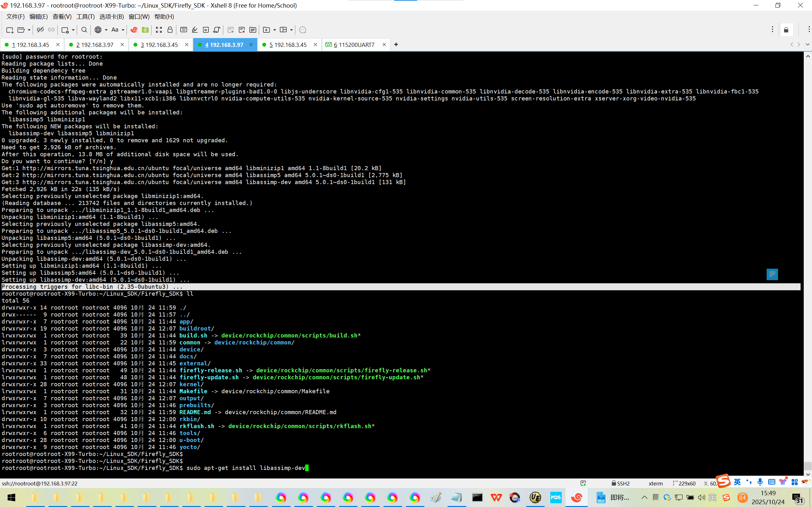Open the Find magnifier tool
The height and width of the screenshot is (507, 812).
coord(84,30)
